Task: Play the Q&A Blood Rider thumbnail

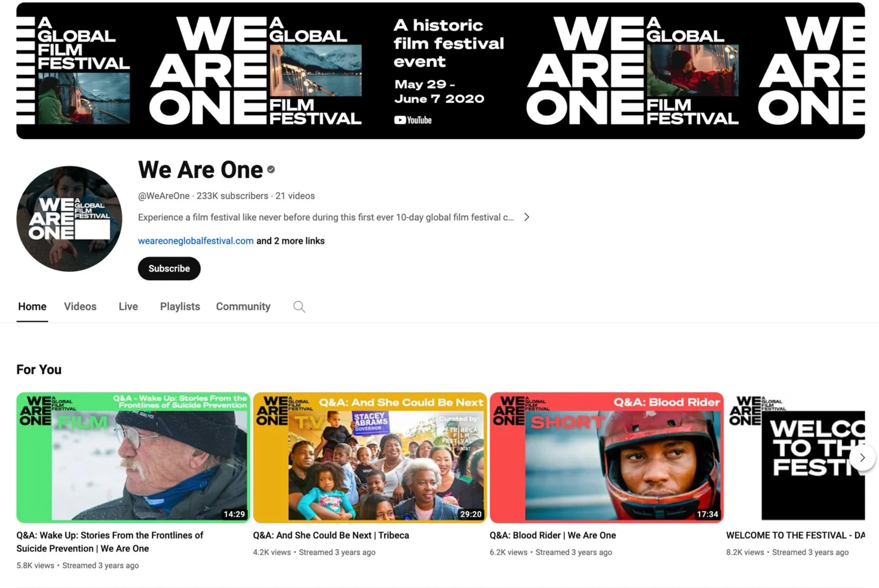Action: (x=606, y=458)
